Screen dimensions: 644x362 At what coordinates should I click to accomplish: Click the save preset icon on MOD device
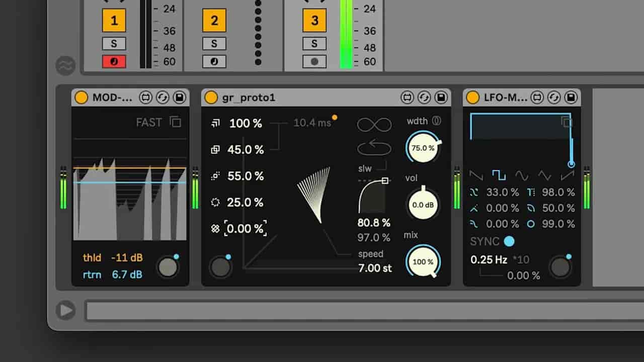click(179, 97)
